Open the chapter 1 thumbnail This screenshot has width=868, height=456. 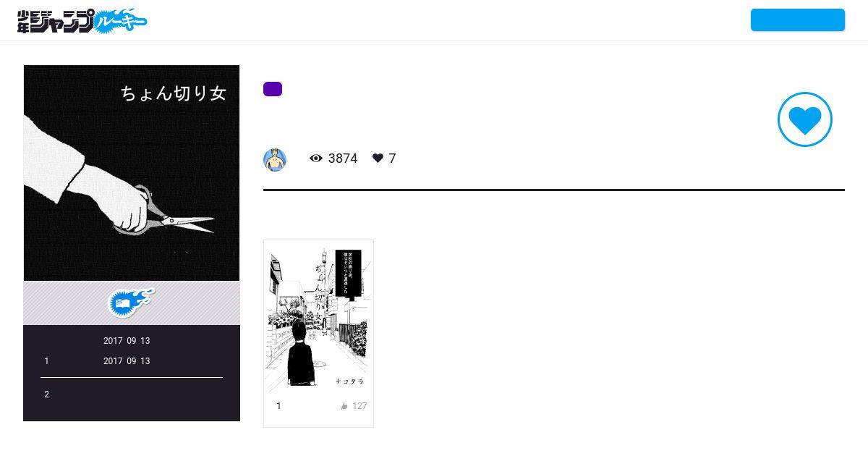point(318,318)
